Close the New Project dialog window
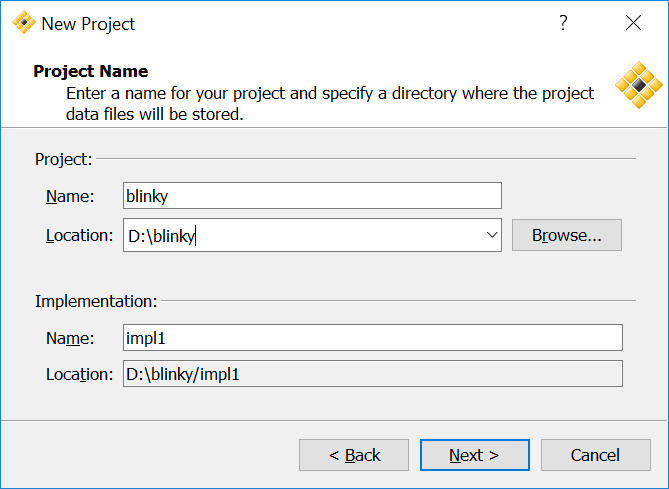This screenshot has height=489, width=669. (x=633, y=23)
